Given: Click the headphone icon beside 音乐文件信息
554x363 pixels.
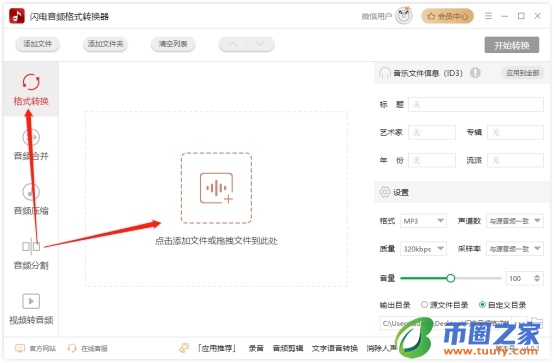Looking at the screenshot, I should [385, 73].
